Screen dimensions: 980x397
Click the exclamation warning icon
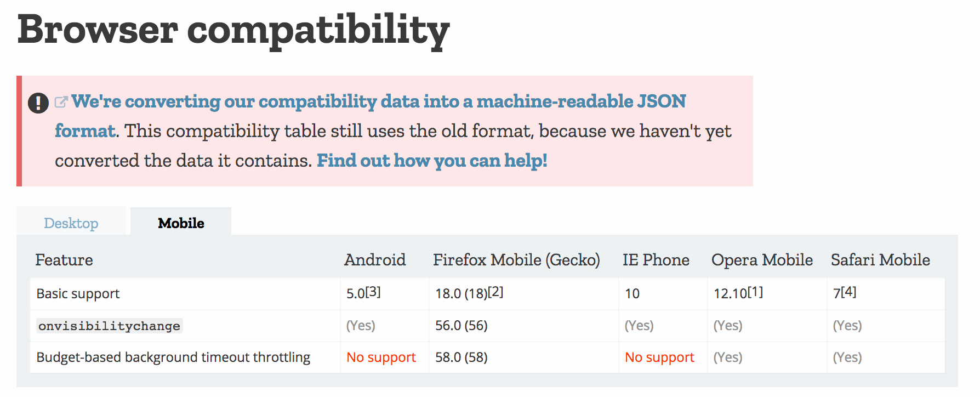point(38,103)
